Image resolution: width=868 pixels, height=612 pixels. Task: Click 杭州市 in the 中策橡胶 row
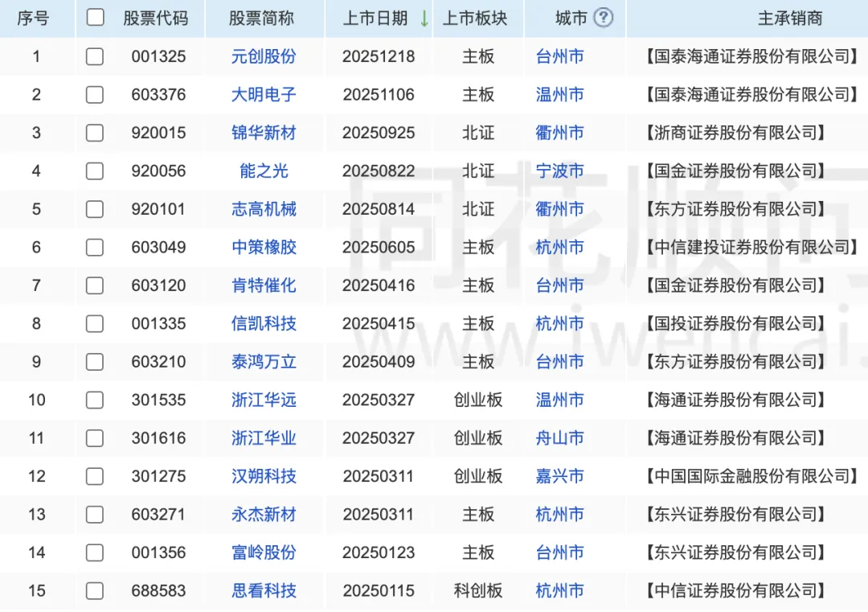pos(559,247)
